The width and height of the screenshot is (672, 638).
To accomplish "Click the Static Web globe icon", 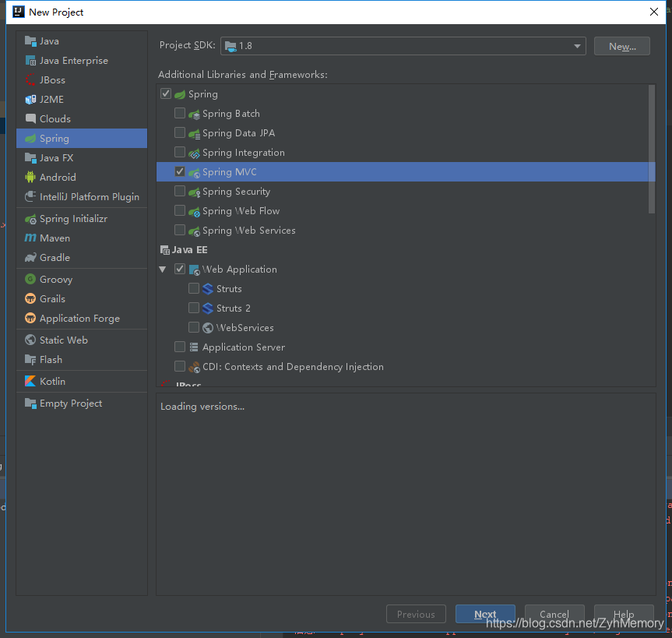I will coord(30,340).
